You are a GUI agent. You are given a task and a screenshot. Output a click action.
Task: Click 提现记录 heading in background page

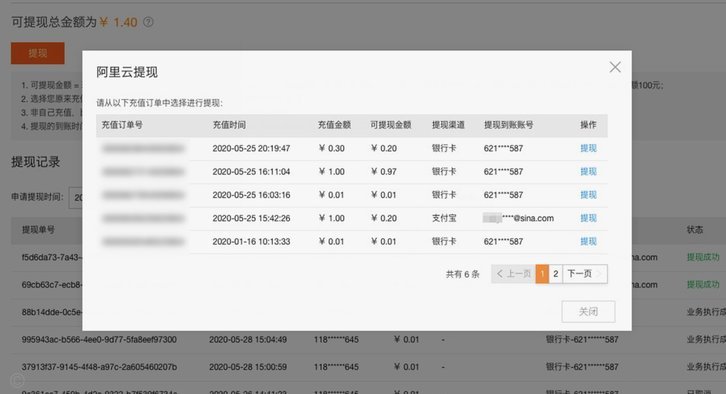(36, 162)
